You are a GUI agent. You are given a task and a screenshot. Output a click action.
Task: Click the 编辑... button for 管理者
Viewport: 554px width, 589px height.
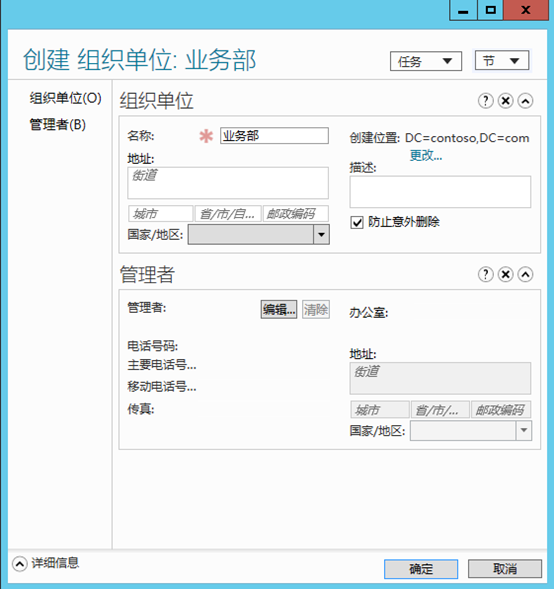[x=279, y=309]
